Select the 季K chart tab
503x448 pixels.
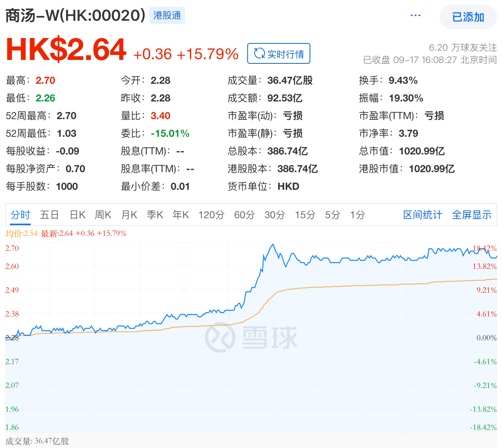tap(155, 215)
